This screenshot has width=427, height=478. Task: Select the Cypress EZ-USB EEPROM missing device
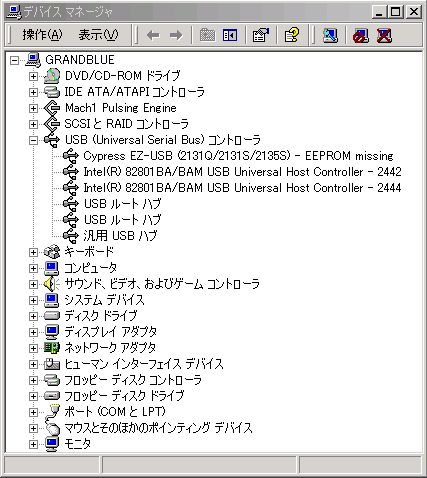[238, 156]
